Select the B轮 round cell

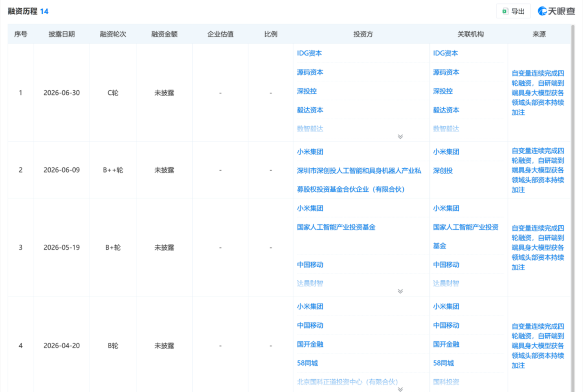(113, 346)
